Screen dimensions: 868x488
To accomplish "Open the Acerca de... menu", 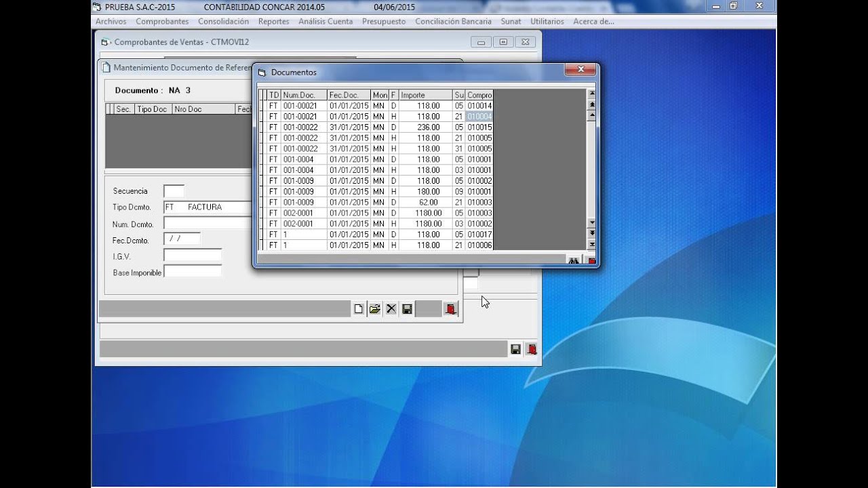I will (593, 21).
